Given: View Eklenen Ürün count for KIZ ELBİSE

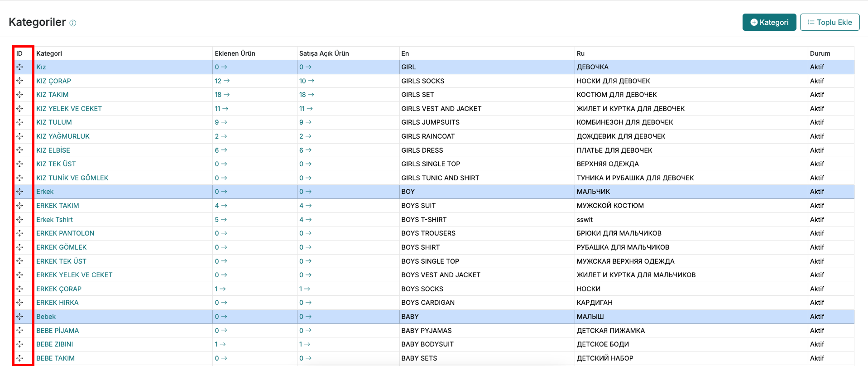Looking at the screenshot, I should click(221, 150).
